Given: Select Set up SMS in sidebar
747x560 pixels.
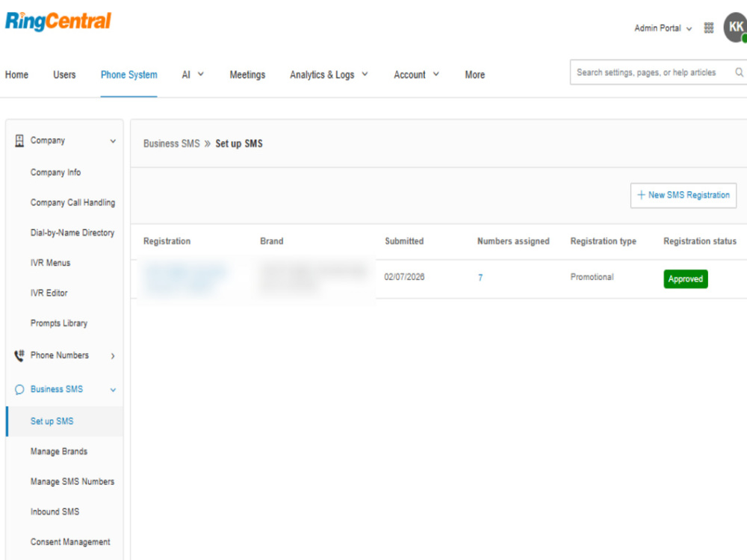Looking at the screenshot, I should point(65,421).
